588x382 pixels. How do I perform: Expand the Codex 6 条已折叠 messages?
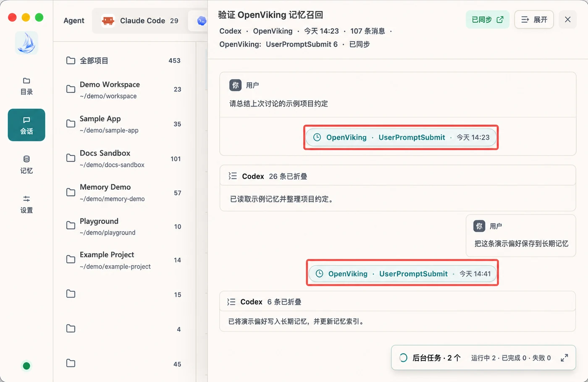(397, 301)
